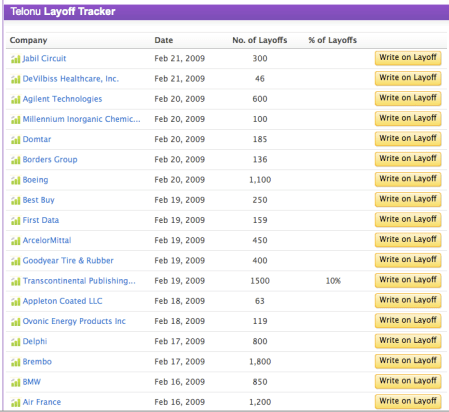The image size is (449, 412).
Task: Open the Domtar company link
Action: point(37,139)
